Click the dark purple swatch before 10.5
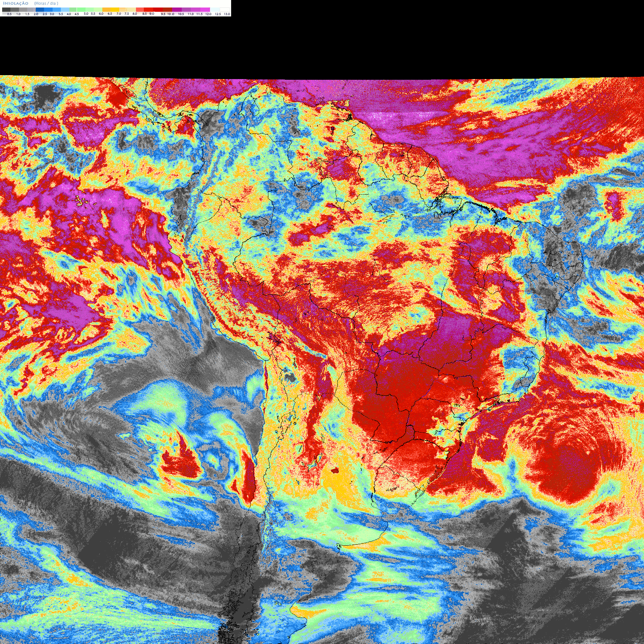The image size is (644, 644). tap(177, 10)
